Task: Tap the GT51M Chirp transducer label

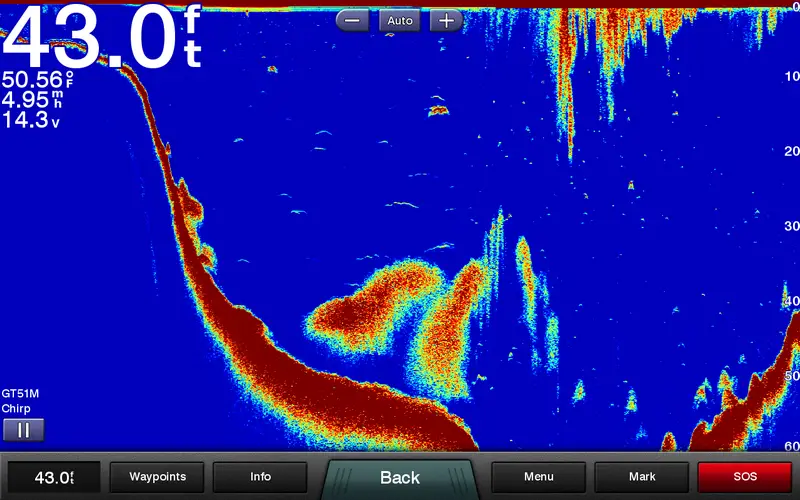Action: coord(21,401)
